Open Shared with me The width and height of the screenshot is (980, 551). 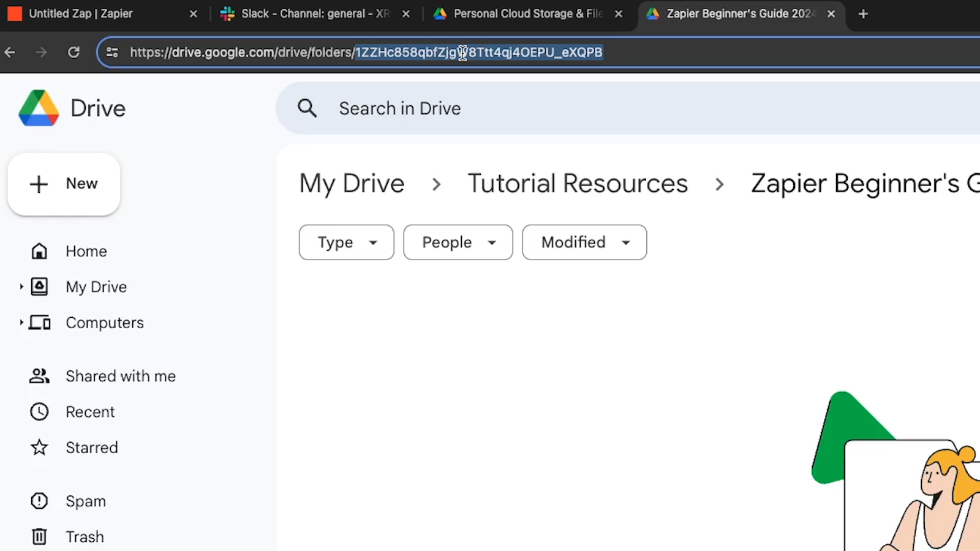[x=121, y=376]
